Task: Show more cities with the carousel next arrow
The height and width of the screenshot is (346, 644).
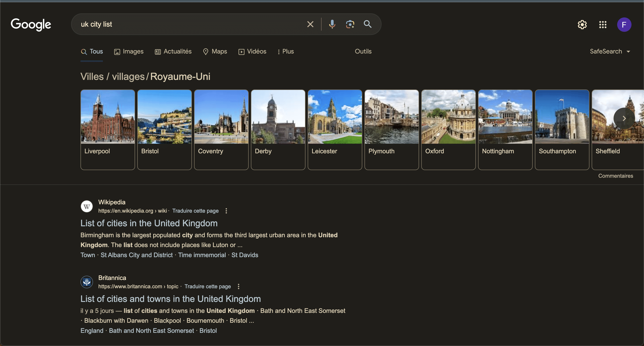Action: (624, 118)
